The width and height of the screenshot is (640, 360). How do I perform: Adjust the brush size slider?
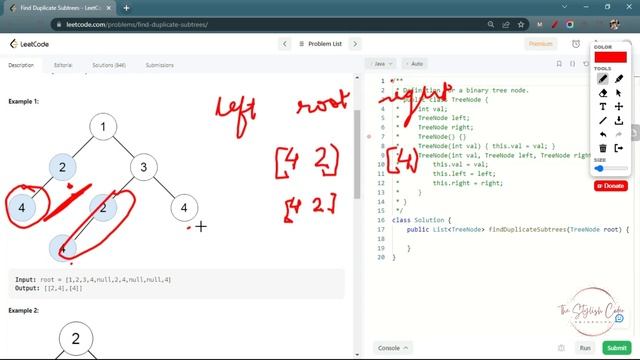[611, 168]
